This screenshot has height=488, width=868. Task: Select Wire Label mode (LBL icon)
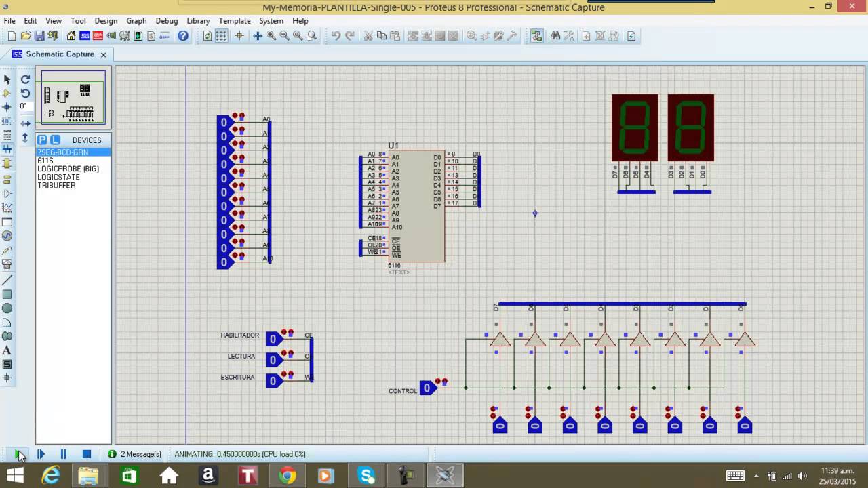click(x=7, y=121)
